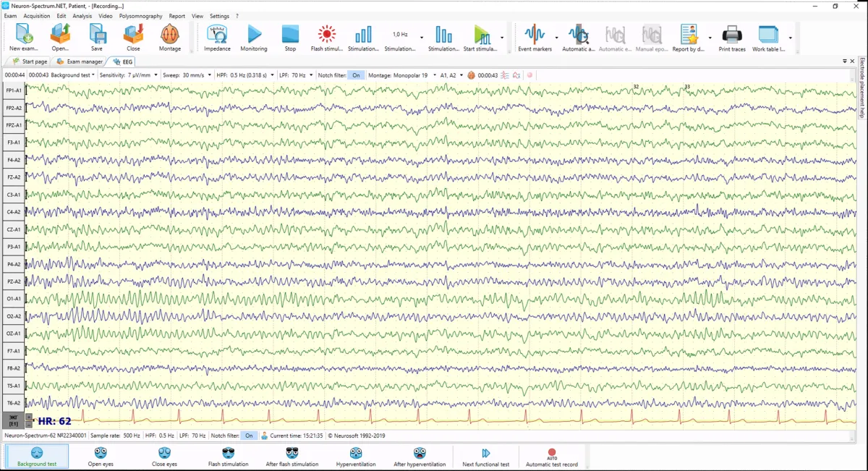This screenshot has width=868, height=471.
Task: Toggle the status bar Notch filter On
Action: tap(249, 436)
